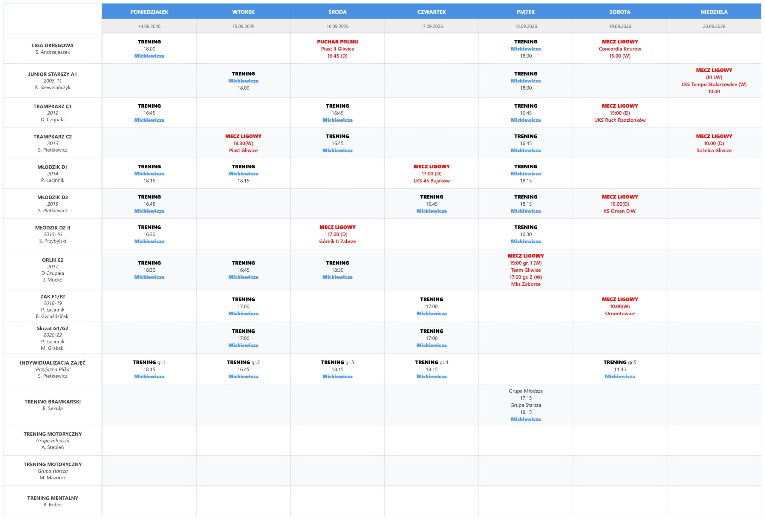Select the ORLIK E2 Tuesday 16:45 training
The height and width of the screenshot is (532, 765).
(243, 270)
